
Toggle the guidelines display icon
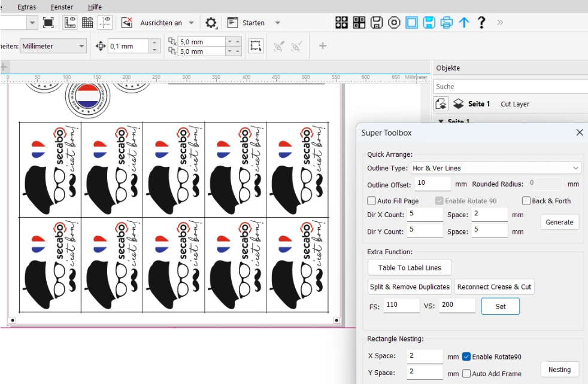[x=105, y=23]
